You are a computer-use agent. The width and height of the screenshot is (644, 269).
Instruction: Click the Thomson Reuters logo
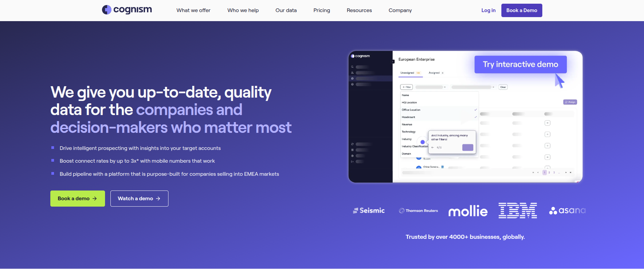pyautogui.click(x=418, y=211)
